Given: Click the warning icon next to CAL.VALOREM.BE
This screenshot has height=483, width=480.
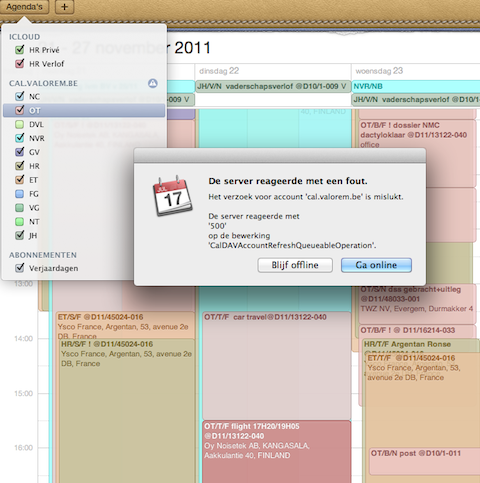Looking at the screenshot, I should 153,83.
